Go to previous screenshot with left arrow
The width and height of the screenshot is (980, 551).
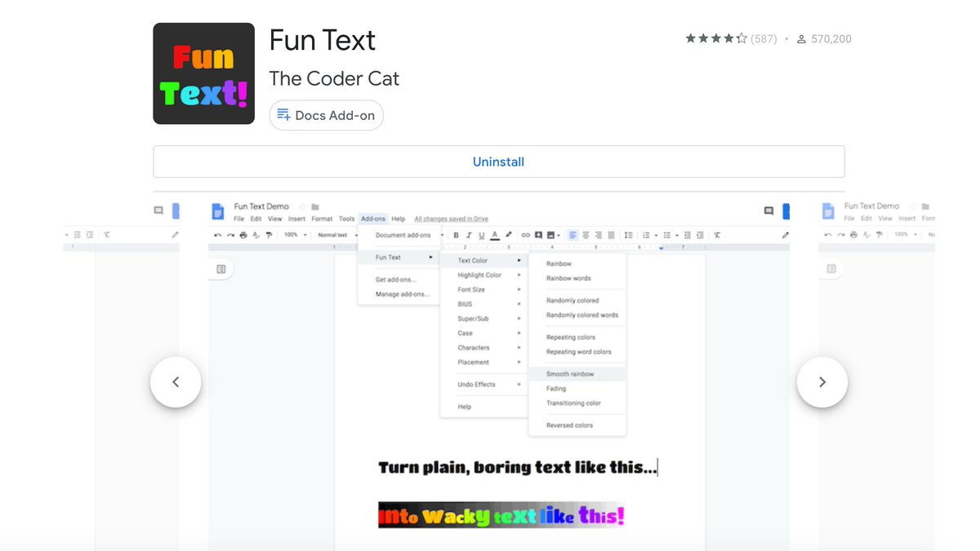pyautogui.click(x=176, y=382)
